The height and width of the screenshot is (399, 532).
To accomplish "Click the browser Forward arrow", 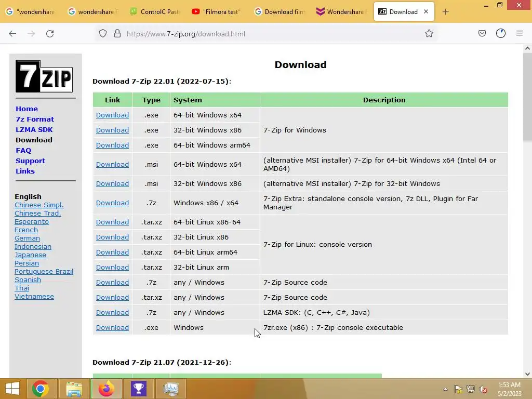I will 31,34.
